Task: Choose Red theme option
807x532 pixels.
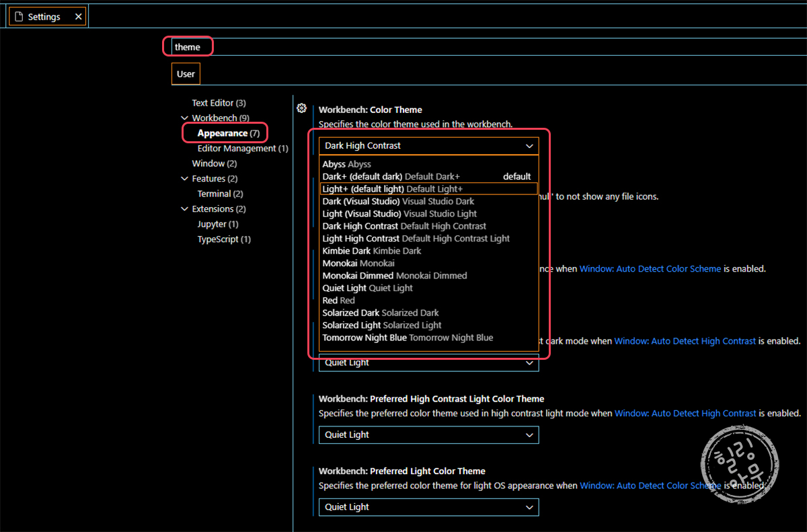Action: pos(429,301)
